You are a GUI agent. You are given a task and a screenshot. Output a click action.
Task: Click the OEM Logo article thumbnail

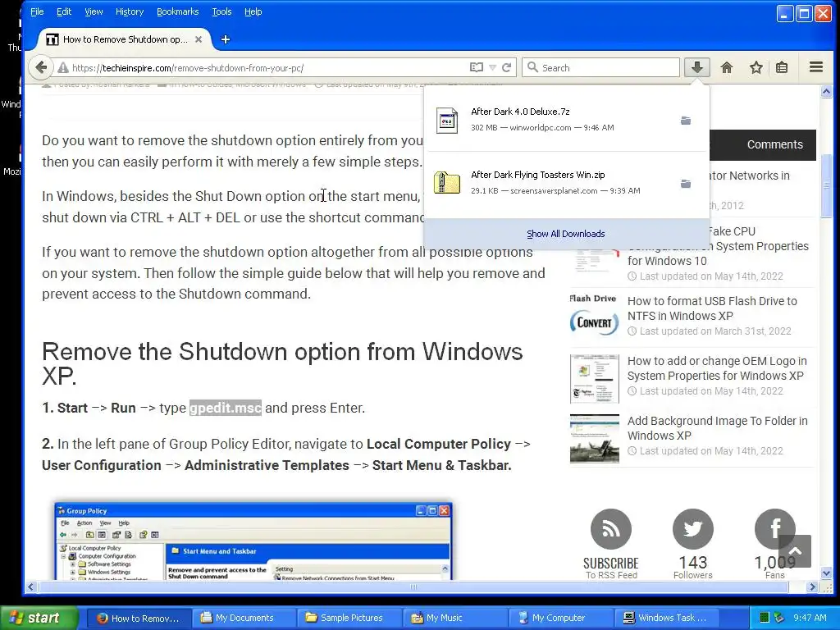594,378
